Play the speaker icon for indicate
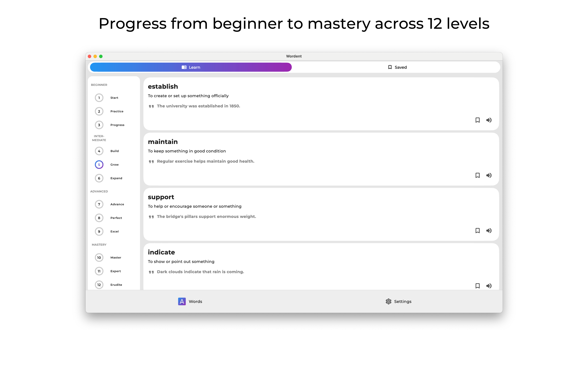 coord(489,286)
